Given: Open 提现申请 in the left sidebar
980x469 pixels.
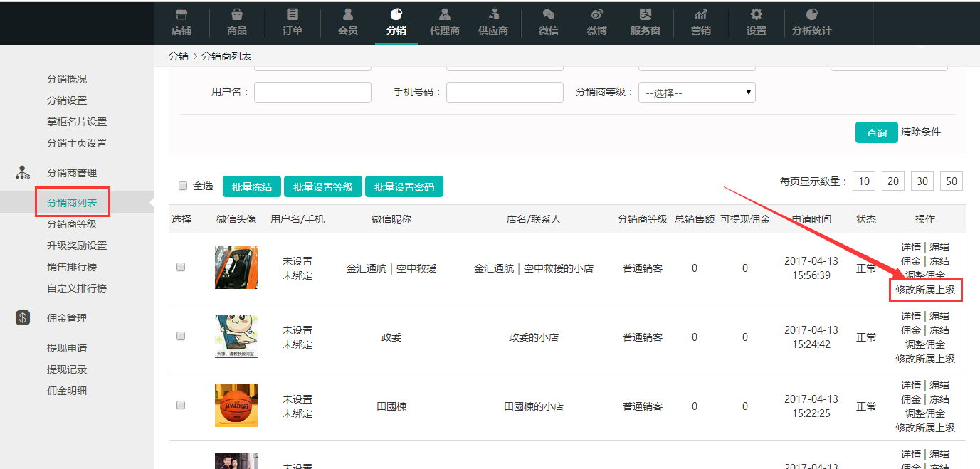Looking at the screenshot, I should (x=67, y=348).
